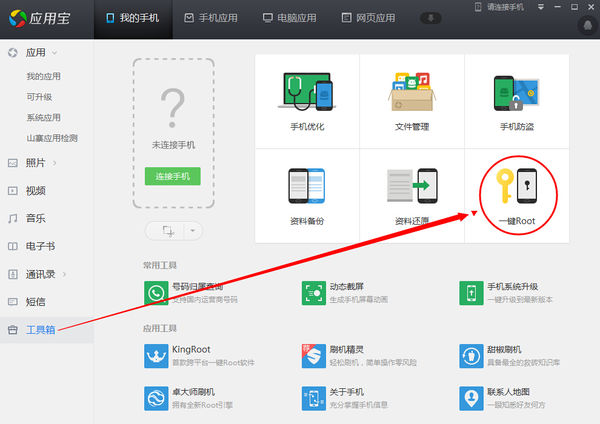Open the KingRoot tool
Viewport: 600px width, 424px height.
(199, 356)
